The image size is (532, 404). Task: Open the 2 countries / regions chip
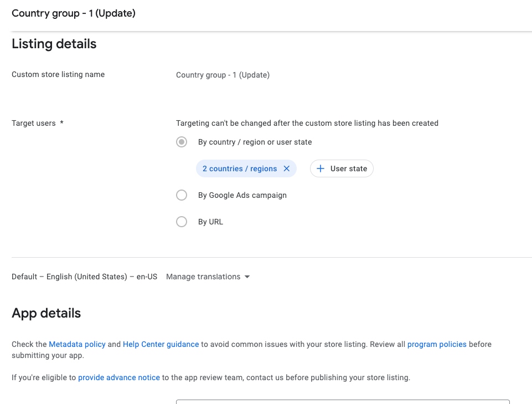239,168
